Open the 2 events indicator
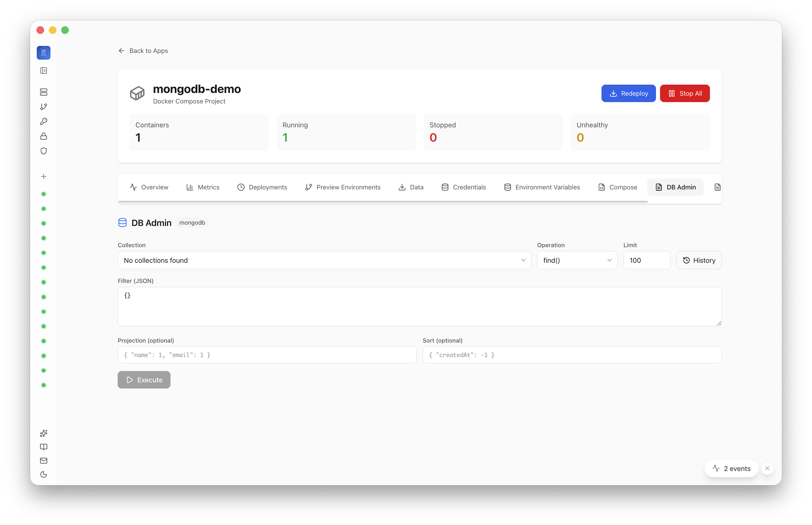 (731, 468)
